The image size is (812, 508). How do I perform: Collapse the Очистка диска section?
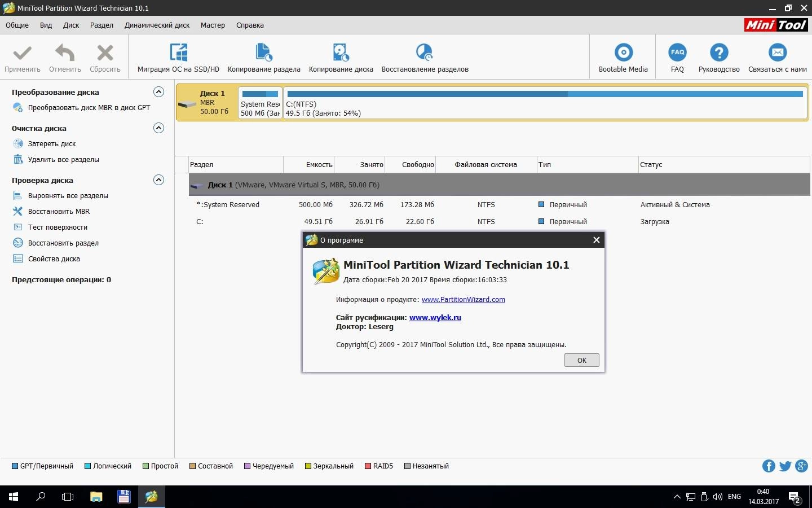pyautogui.click(x=159, y=128)
